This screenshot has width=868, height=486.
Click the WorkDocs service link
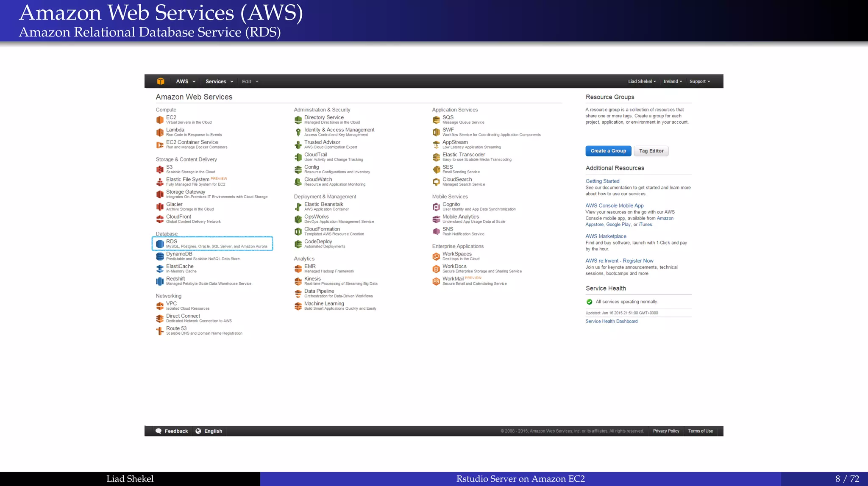(x=478, y=269)
